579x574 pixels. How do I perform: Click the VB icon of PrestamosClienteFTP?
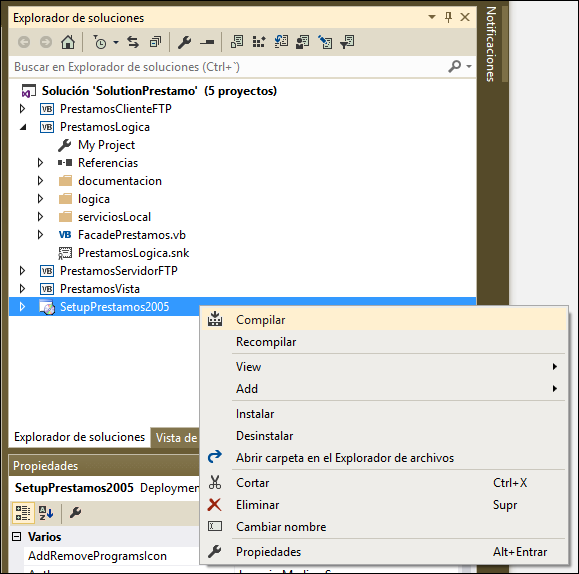tap(47, 109)
